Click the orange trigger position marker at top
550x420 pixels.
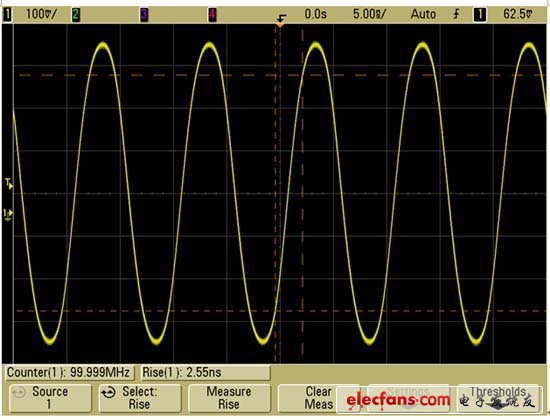tap(280, 25)
